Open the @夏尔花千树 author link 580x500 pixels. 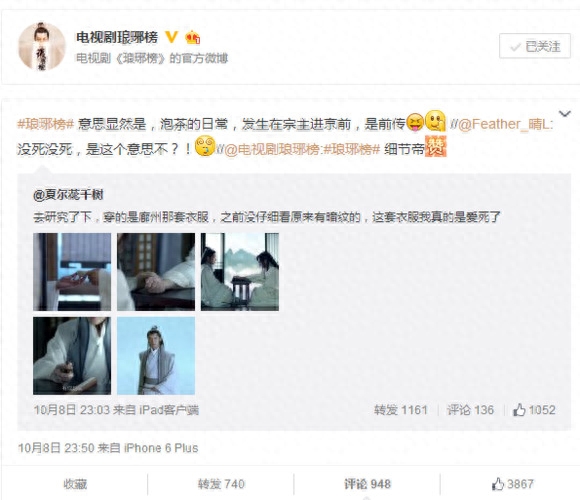(68, 195)
